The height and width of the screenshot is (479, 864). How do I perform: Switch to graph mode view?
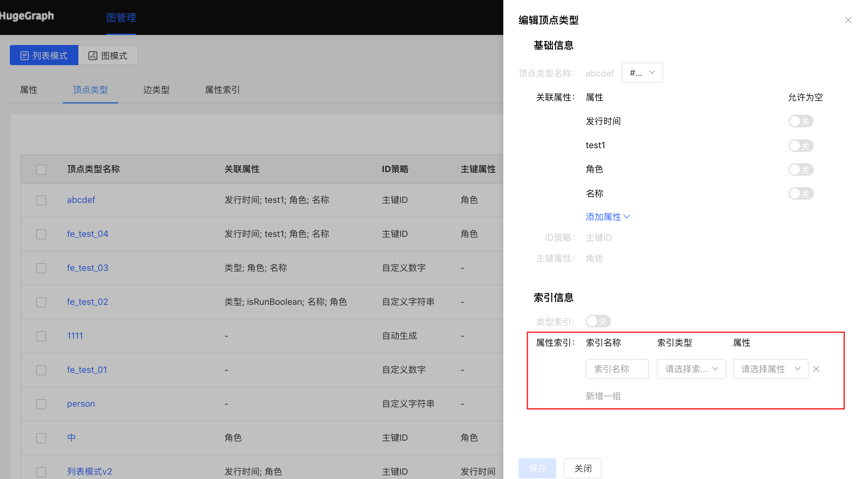108,56
